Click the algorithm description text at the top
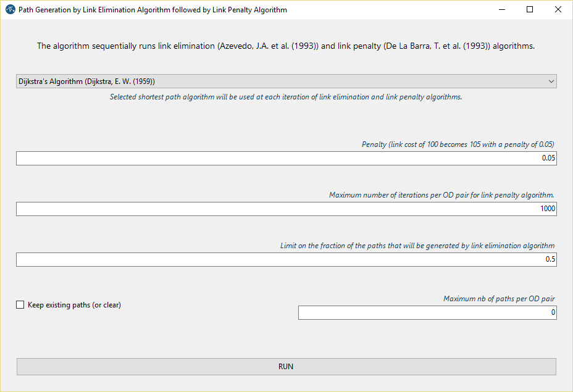 [286, 46]
